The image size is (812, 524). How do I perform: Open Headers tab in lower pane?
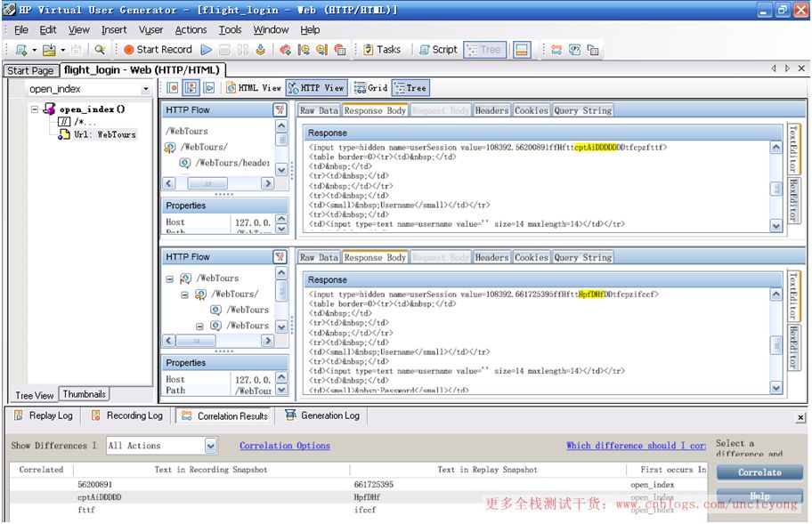point(491,257)
